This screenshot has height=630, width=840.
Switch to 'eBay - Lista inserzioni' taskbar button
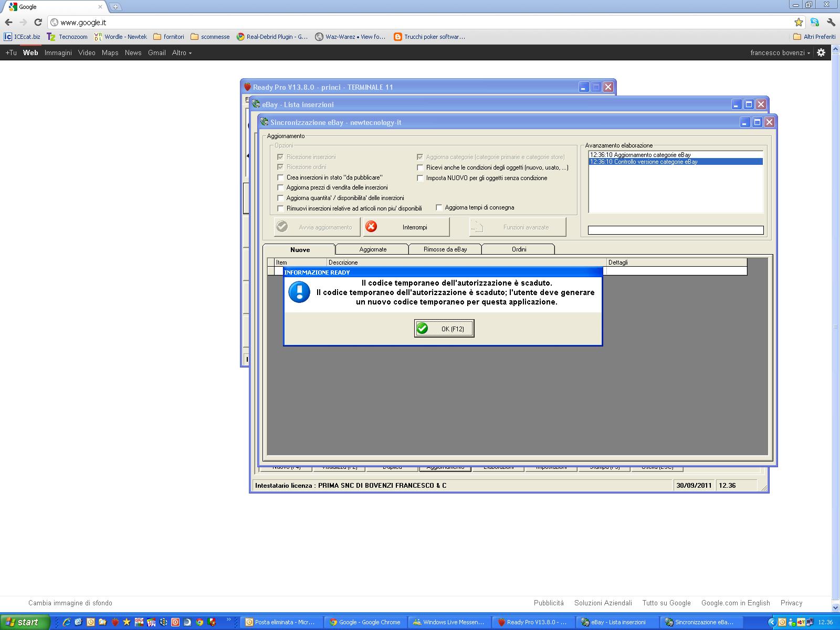coord(618,622)
